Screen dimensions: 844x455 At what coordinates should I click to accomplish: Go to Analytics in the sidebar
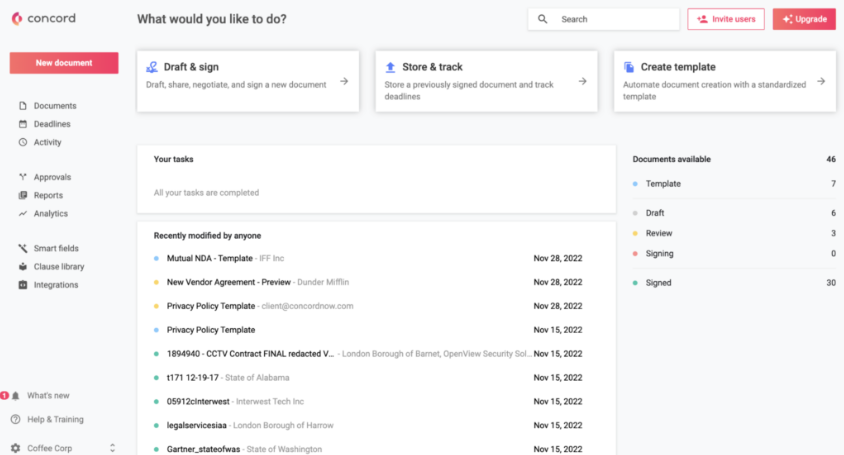[x=50, y=214]
